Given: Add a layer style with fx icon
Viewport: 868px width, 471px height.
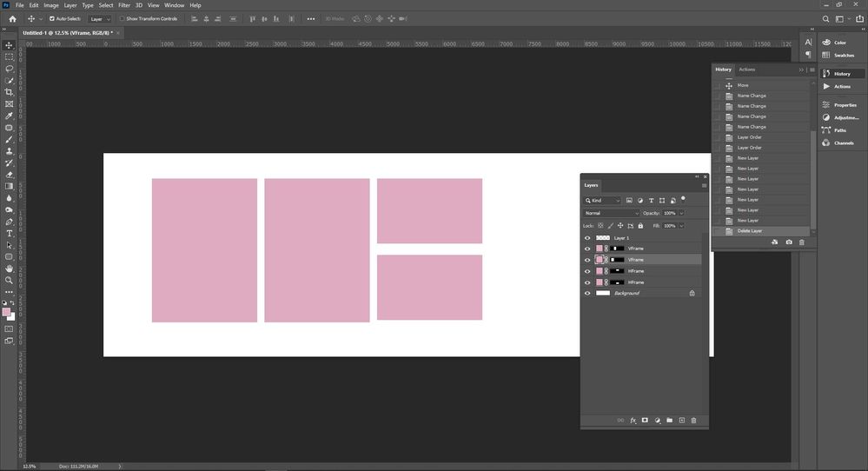Looking at the screenshot, I should tap(633, 421).
